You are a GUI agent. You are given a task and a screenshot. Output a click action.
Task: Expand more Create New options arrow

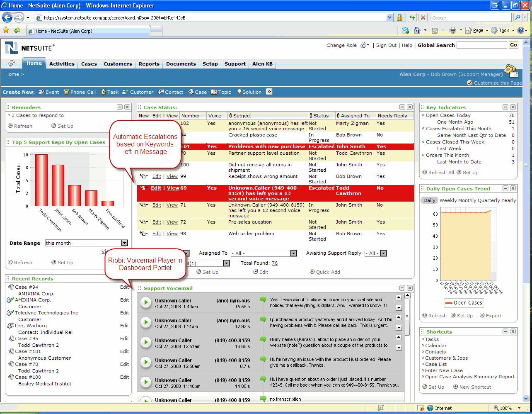point(269,92)
